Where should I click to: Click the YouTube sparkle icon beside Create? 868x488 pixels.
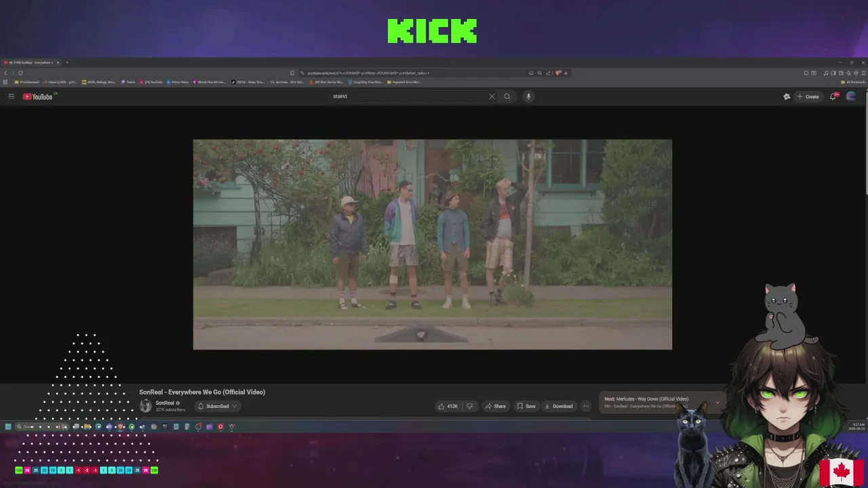coord(787,96)
